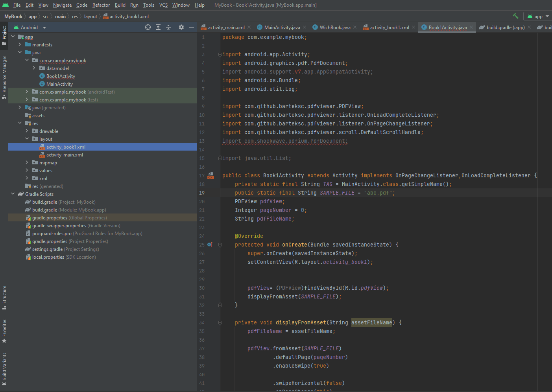Image resolution: width=552 pixels, height=392 pixels.
Task: Fold the displayFromAsset method at line 34
Action: pos(220,322)
